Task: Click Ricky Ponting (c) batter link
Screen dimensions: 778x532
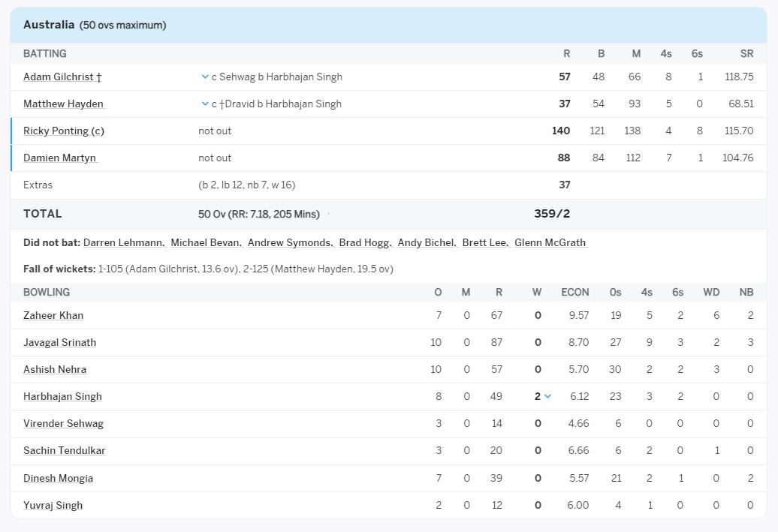Action: 63,131
